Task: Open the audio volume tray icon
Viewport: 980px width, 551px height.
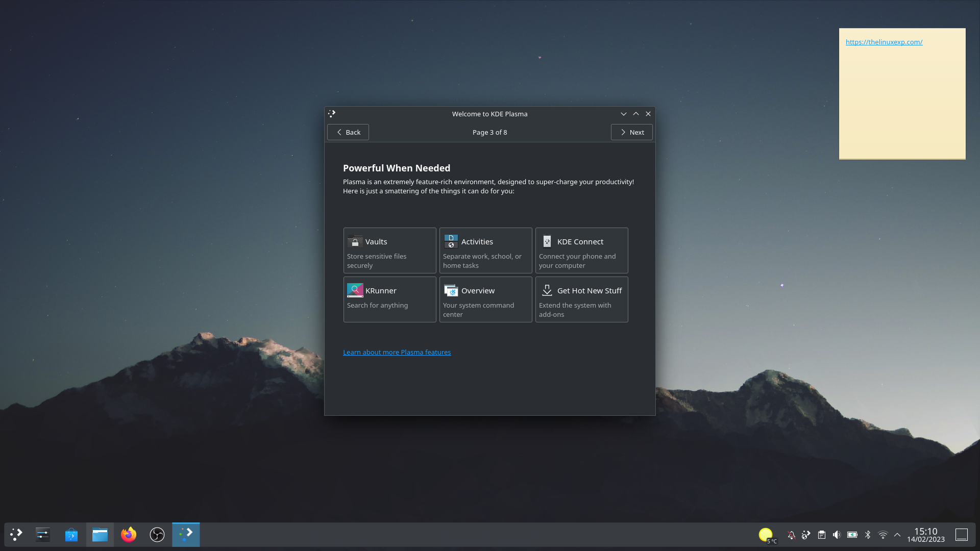Action: coord(837,535)
